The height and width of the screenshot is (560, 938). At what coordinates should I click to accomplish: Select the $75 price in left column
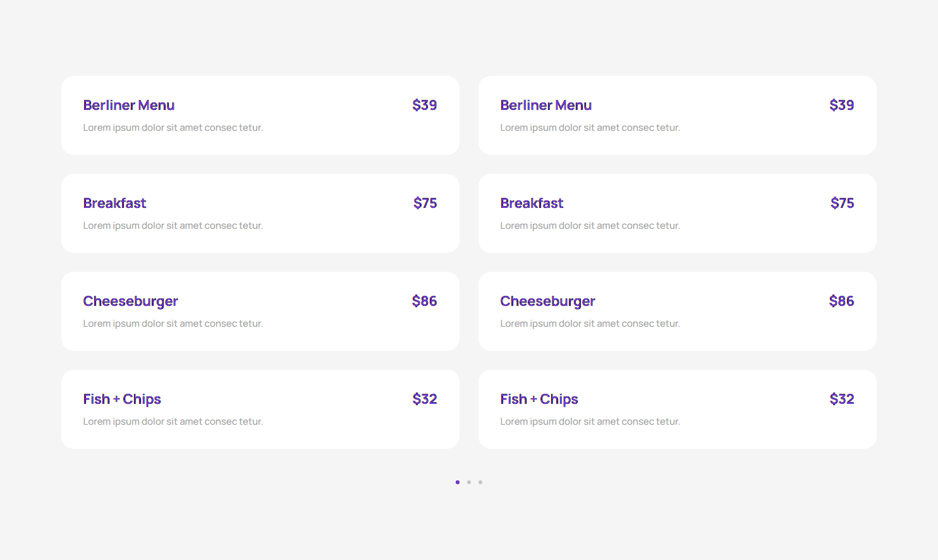[425, 204]
